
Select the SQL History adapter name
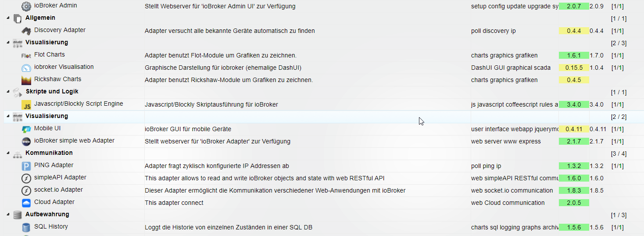coord(51,227)
